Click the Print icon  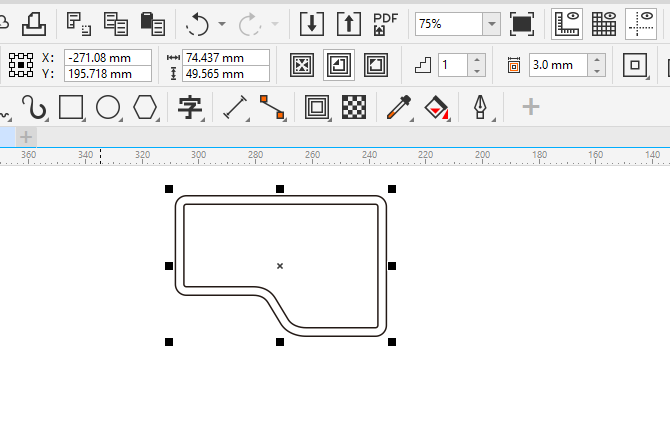click(x=34, y=24)
